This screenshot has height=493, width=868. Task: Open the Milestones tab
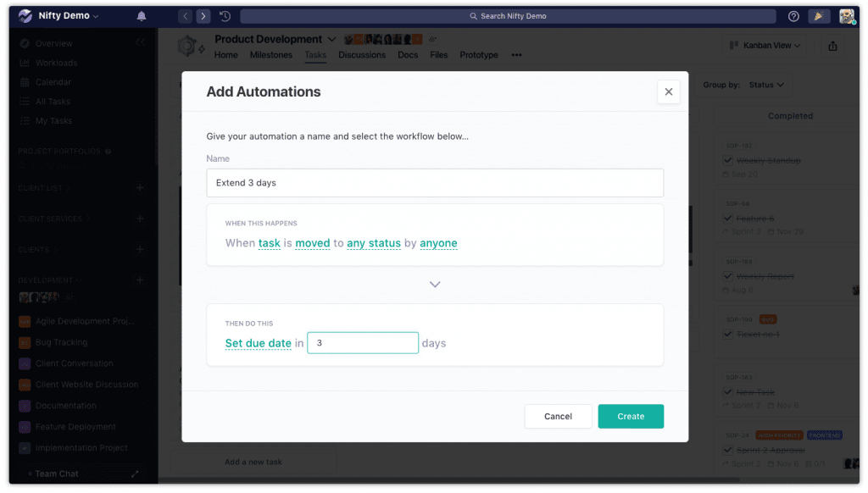pos(270,55)
